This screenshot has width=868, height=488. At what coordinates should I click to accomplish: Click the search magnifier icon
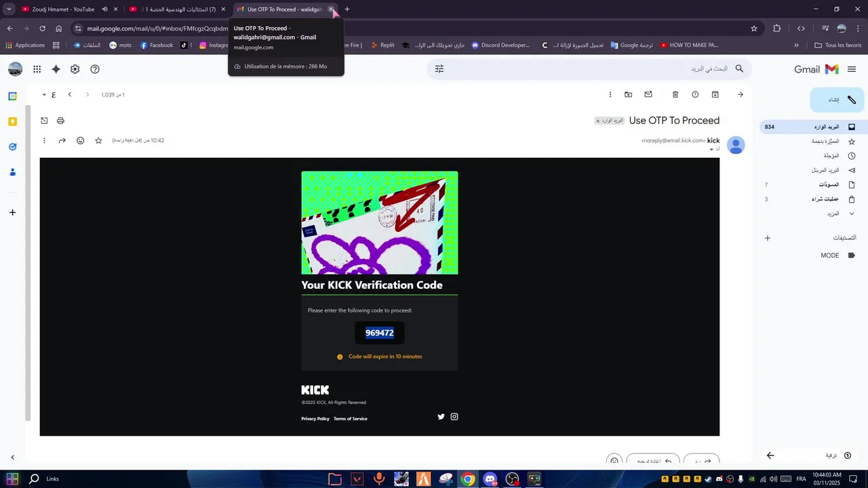point(739,69)
